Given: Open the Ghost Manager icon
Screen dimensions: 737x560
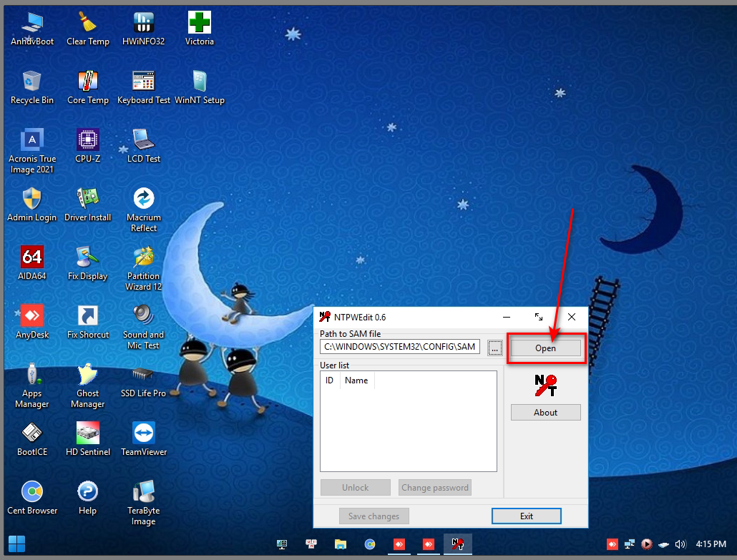Looking at the screenshot, I should tap(88, 385).
